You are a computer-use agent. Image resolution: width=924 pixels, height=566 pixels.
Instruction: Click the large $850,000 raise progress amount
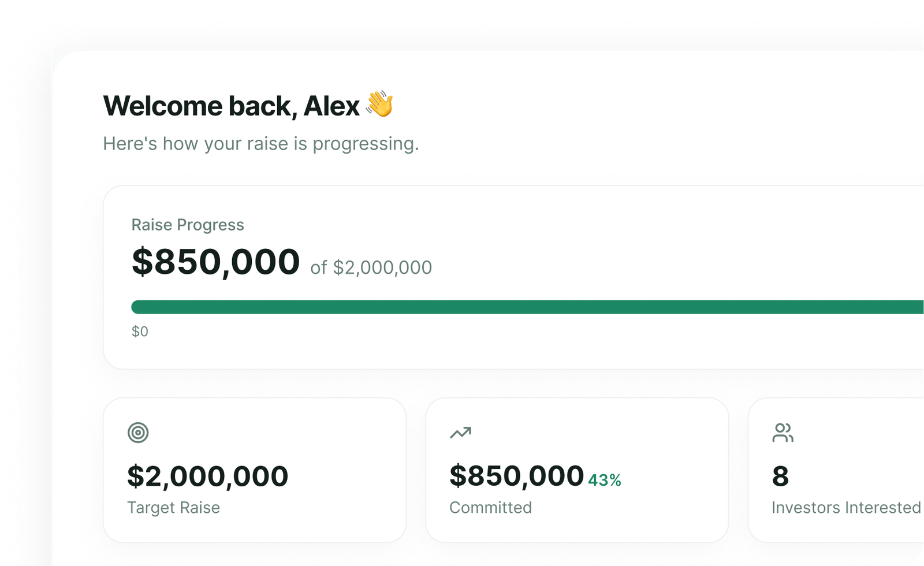[215, 262]
